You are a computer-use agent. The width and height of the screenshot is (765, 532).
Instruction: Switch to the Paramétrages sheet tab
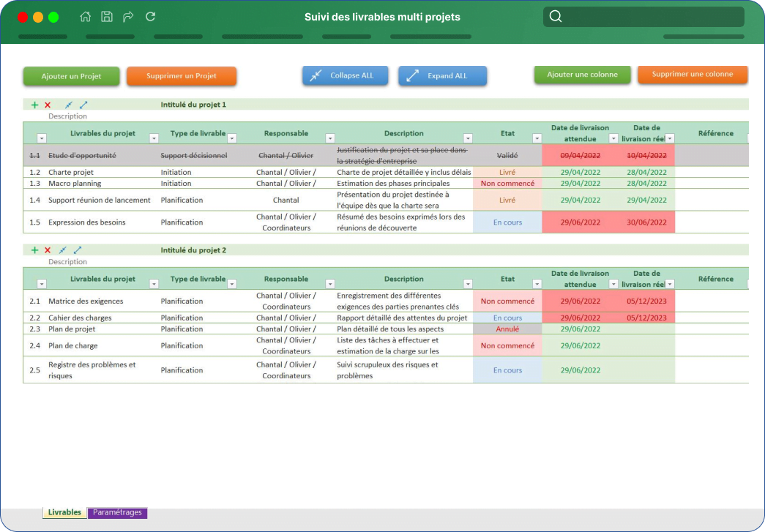tap(117, 512)
